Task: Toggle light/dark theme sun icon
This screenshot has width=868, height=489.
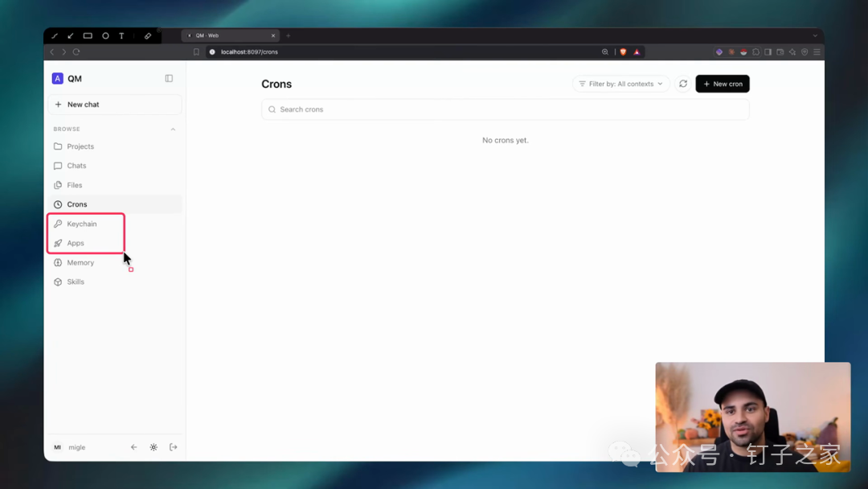Action: coord(154,447)
